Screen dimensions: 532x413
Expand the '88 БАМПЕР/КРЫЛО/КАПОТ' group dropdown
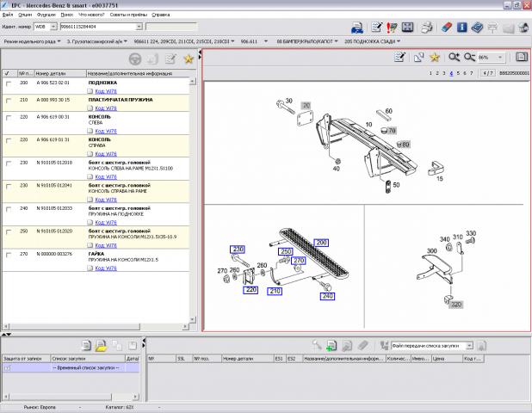pos(336,41)
